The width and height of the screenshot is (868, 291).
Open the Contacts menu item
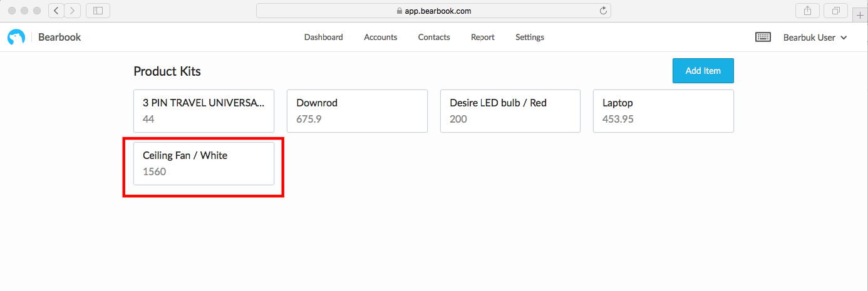coord(434,38)
